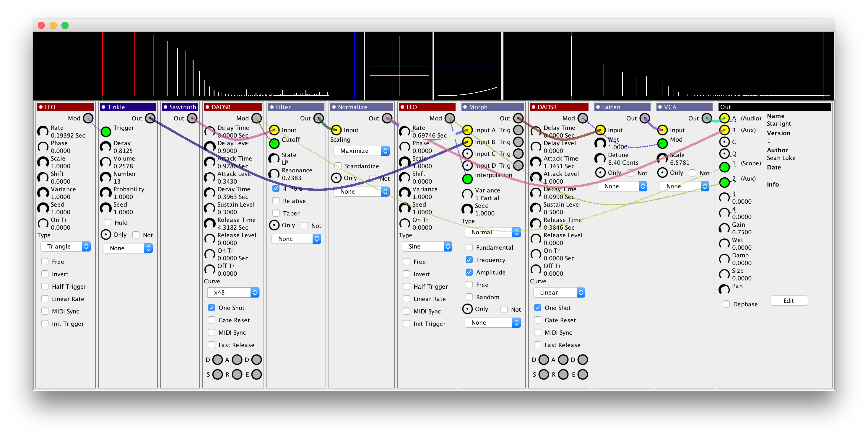The width and height of the screenshot is (868, 438).
Task: Click the Tinkle Trigger green input jack
Action: click(106, 132)
